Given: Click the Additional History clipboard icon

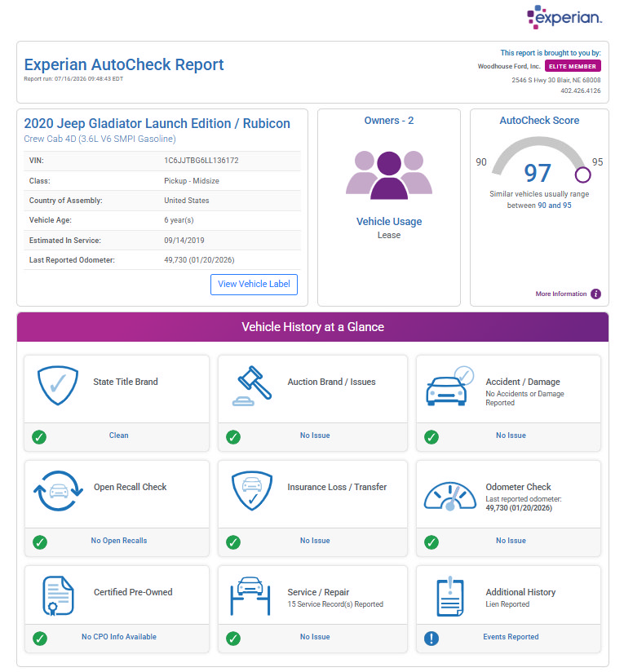Looking at the screenshot, I should (x=450, y=596).
